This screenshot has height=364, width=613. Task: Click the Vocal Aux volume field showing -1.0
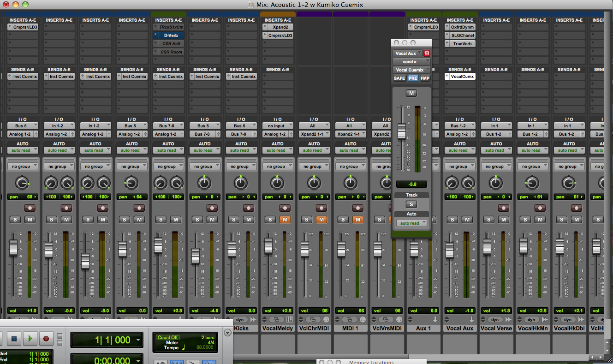pyautogui.click(x=460, y=310)
